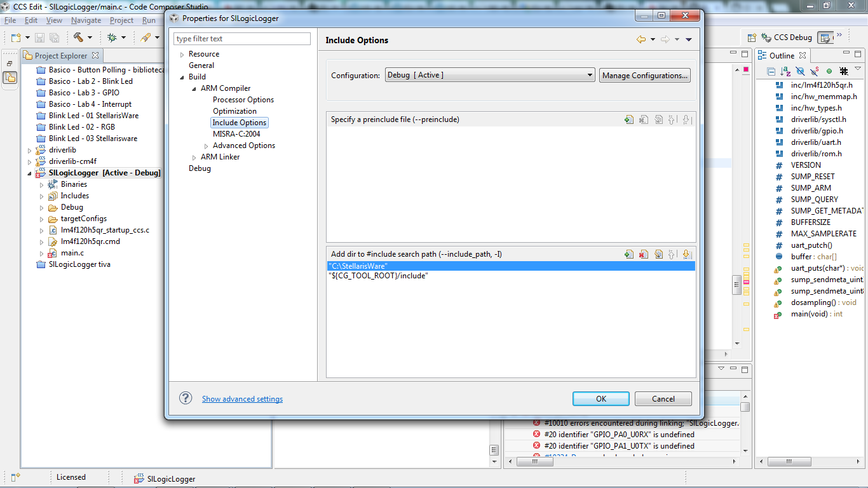Toggle Hide Fields icon in the Outline toolbar
Image resolution: width=868 pixels, height=488 pixels.
800,71
